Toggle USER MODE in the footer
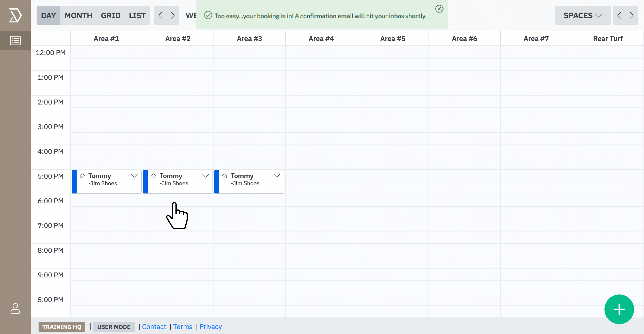This screenshot has height=334, width=644. click(x=114, y=327)
